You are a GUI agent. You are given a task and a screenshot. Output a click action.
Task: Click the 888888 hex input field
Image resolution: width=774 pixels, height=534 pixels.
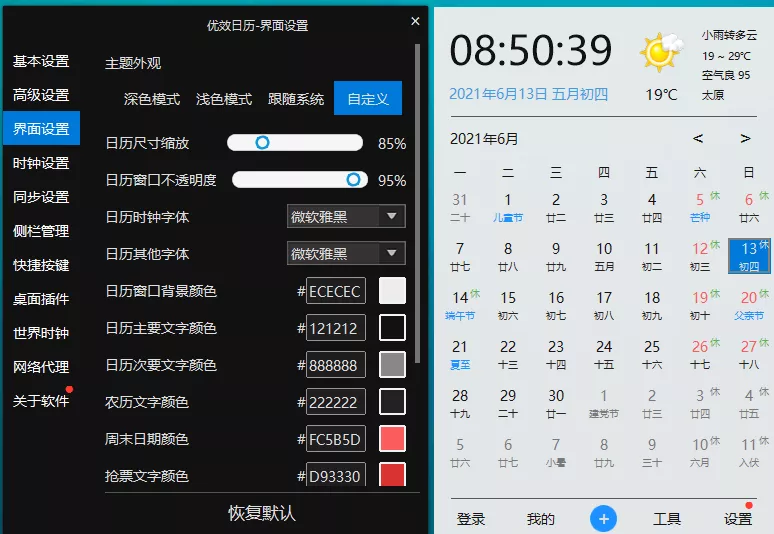(x=336, y=365)
